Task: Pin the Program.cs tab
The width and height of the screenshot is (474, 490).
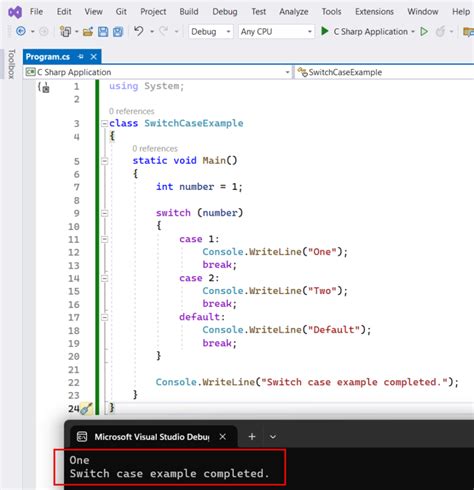Action: (81, 57)
